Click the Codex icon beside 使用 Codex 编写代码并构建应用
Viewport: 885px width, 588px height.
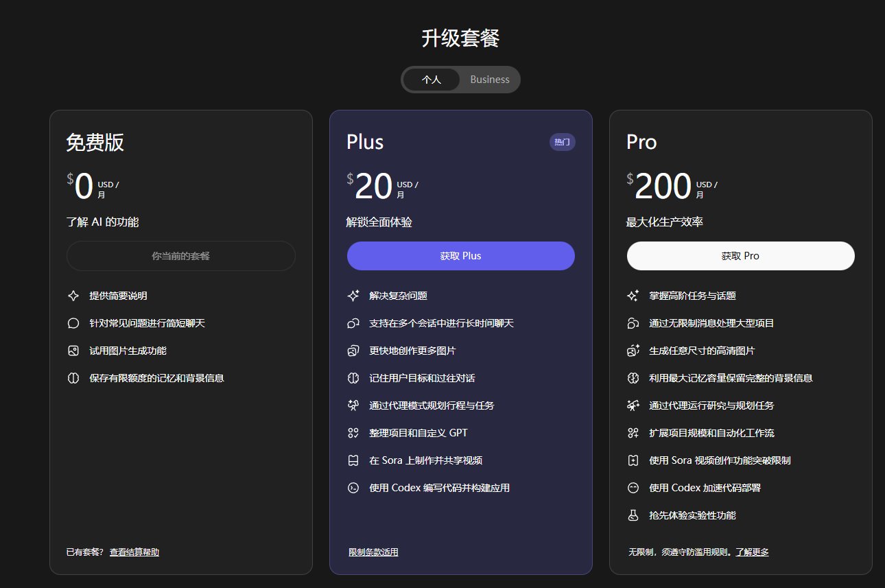click(353, 488)
